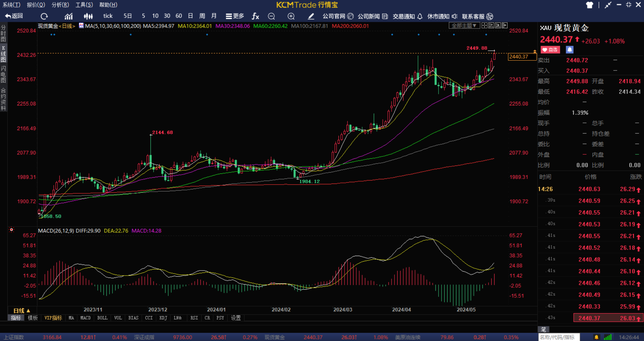Switch to the 分时图 side tab
The height and width of the screenshot is (341, 644).
(x=3, y=33)
